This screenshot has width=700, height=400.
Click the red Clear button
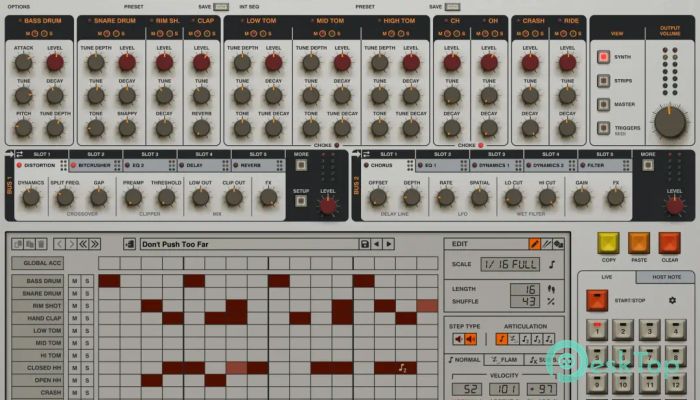(669, 243)
